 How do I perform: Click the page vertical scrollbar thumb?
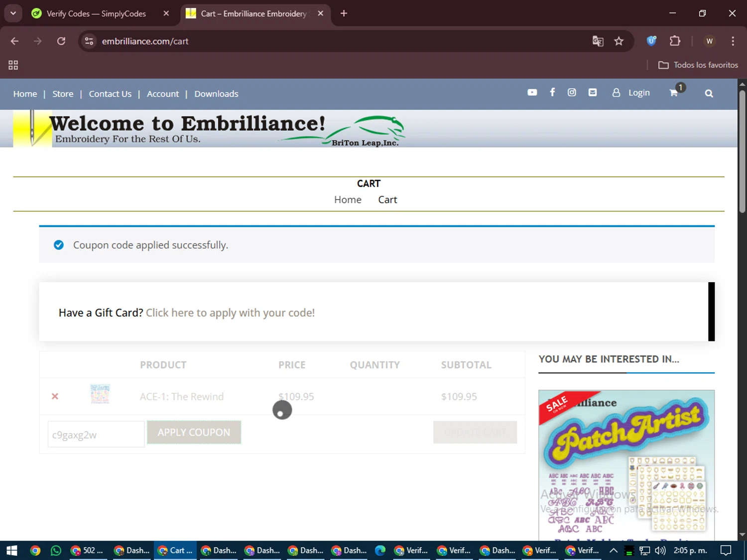click(x=742, y=152)
